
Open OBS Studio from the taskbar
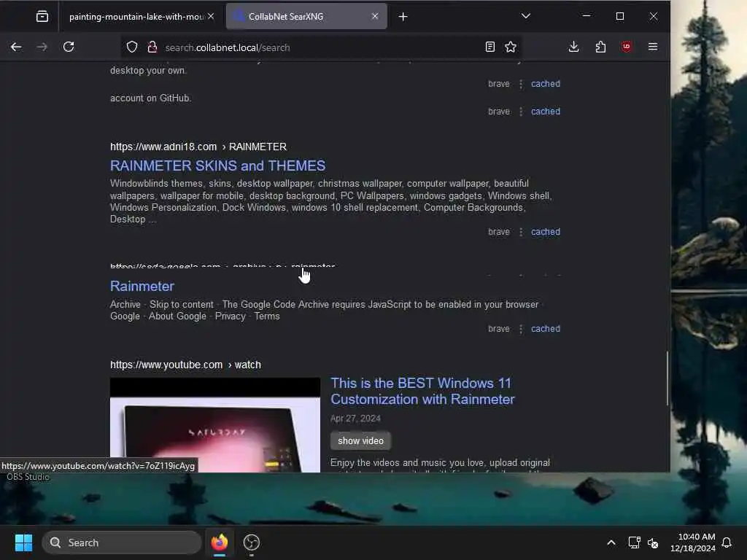(252, 542)
